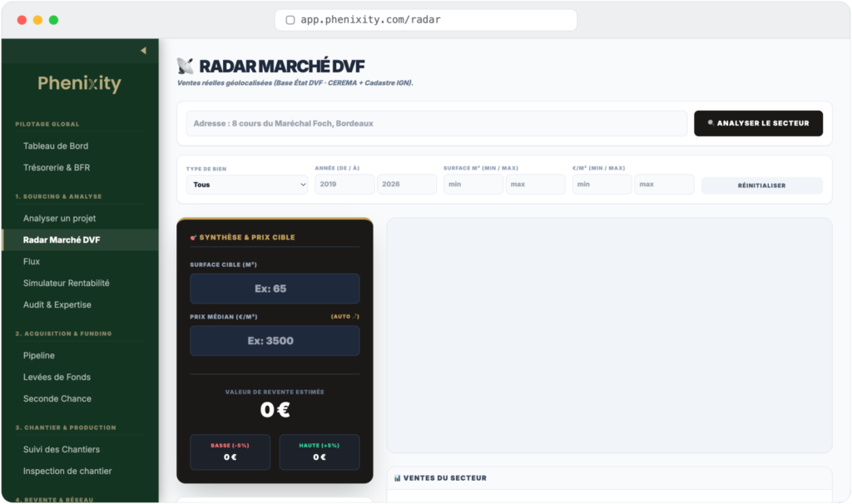The height and width of the screenshot is (504, 852).
Task: Click the Radar Marché DVF page title
Action: click(x=281, y=67)
